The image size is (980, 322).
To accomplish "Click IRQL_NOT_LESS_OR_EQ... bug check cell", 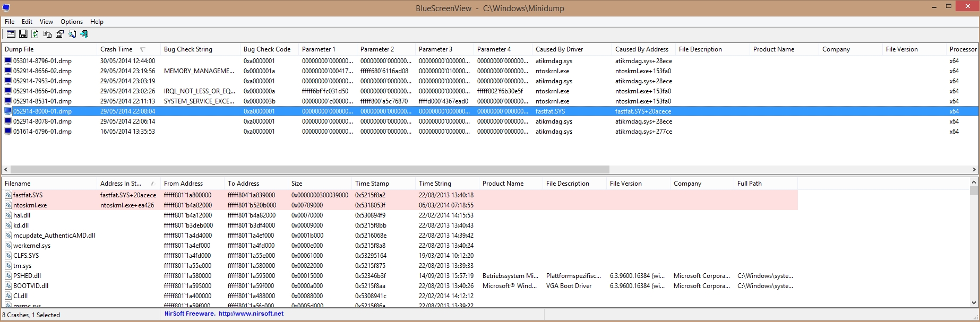I will 201,91.
